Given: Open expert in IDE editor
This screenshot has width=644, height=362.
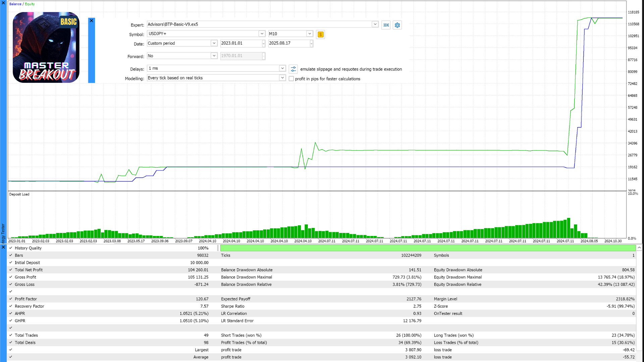Looking at the screenshot, I should coord(386,25).
